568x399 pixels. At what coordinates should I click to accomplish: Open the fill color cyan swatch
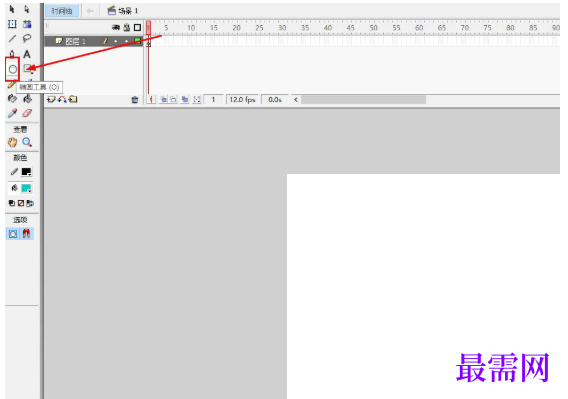(26, 188)
